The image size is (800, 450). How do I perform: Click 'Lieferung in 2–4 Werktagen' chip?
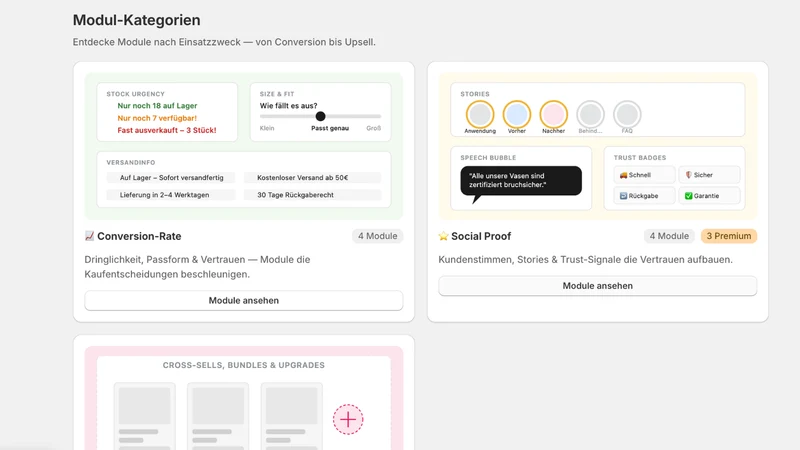coord(171,195)
